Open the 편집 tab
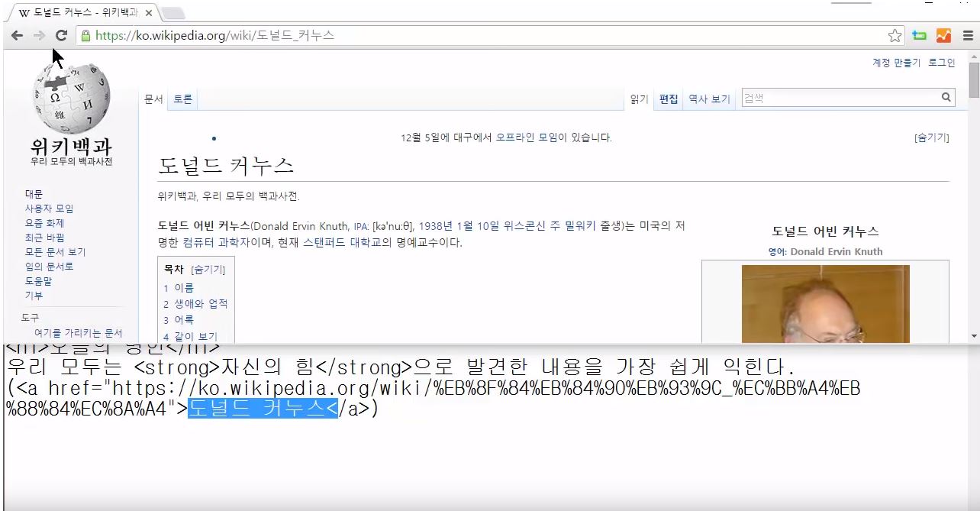Viewport: 980px width, 511px height. pos(669,99)
